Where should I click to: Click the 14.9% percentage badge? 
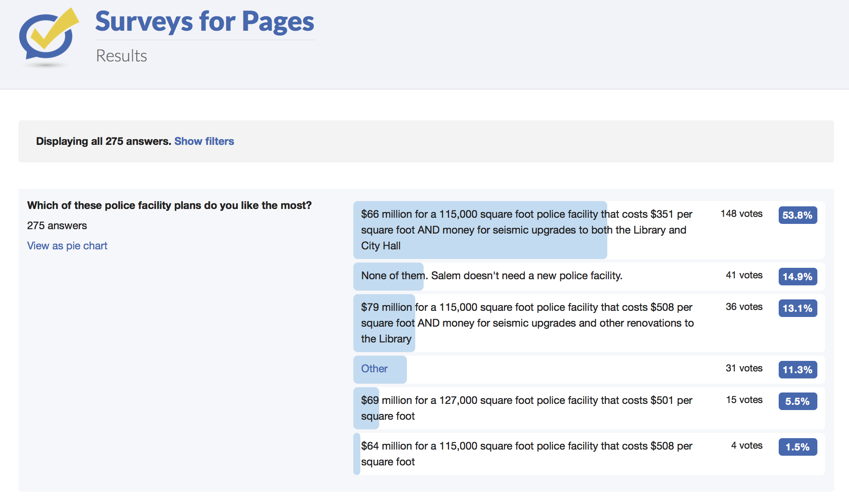[797, 277]
